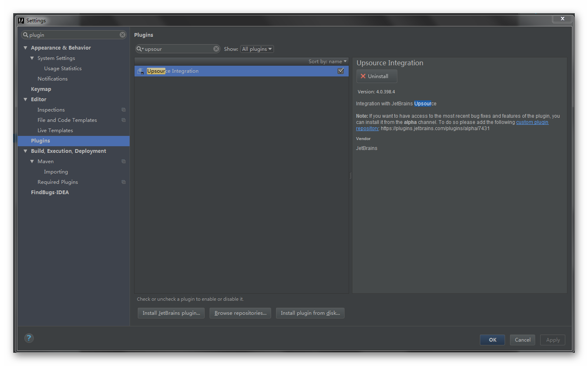Click the settings search input field
This screenshot has width=588, height=366.
tap(74, 35)
